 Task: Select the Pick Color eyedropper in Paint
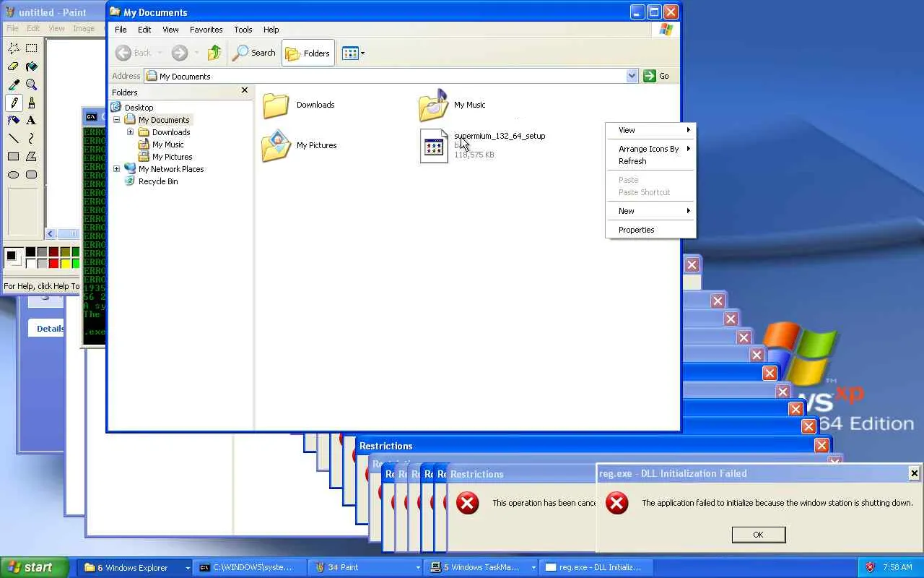14,85
